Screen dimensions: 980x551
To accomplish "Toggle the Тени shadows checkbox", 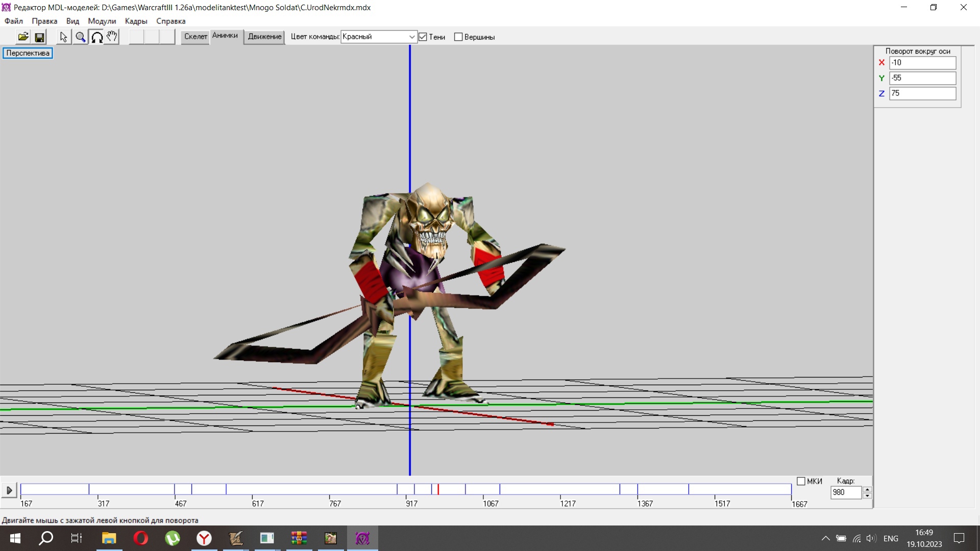I will (x=423, y=37).
